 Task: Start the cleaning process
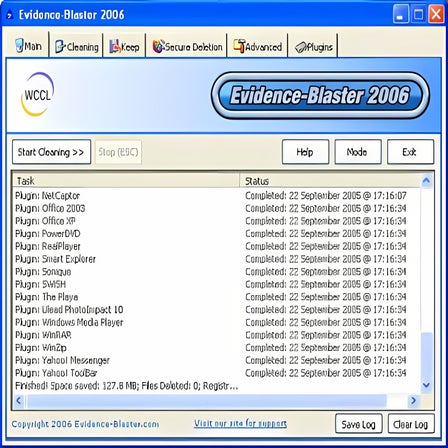pyautogui.click(x=51, y=152)
